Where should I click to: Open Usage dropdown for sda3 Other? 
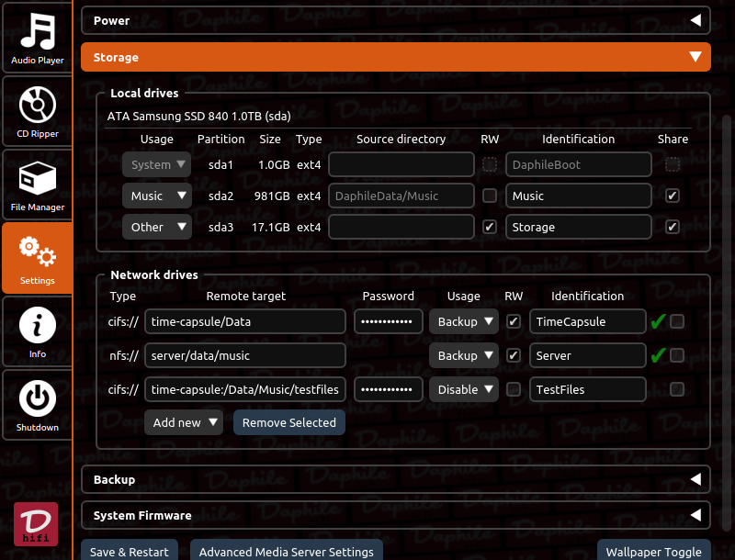click(157, 227)
